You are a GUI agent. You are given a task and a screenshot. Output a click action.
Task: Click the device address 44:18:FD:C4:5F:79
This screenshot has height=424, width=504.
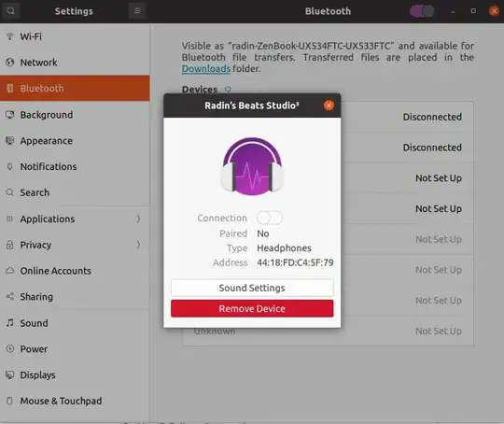click(295, 262)
